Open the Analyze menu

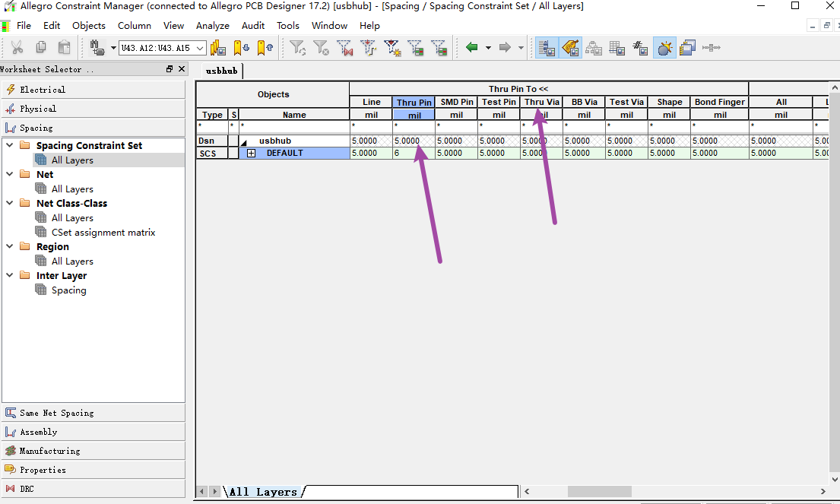pyautogui.click(x=213, y=25)
